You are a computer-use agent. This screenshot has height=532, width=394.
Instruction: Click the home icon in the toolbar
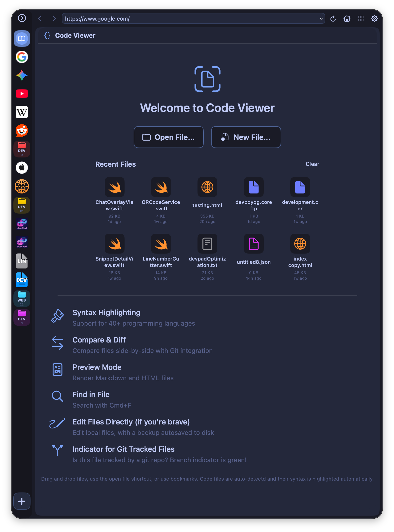point(347,18)
